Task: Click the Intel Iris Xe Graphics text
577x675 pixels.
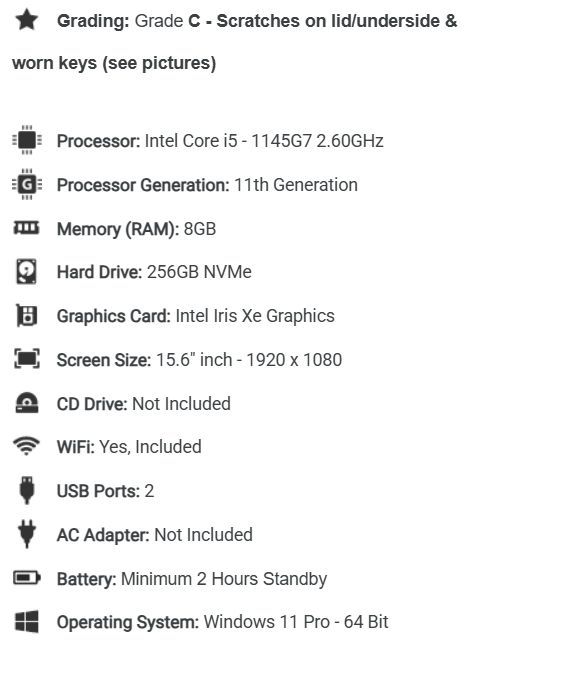Action: 255,316
